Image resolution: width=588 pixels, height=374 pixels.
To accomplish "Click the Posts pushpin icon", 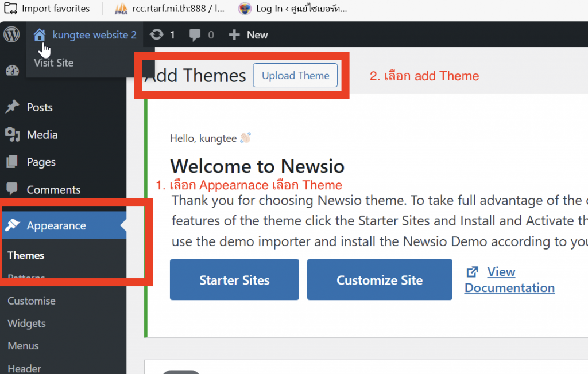I will pyautogui.click(x=12, y=107).
